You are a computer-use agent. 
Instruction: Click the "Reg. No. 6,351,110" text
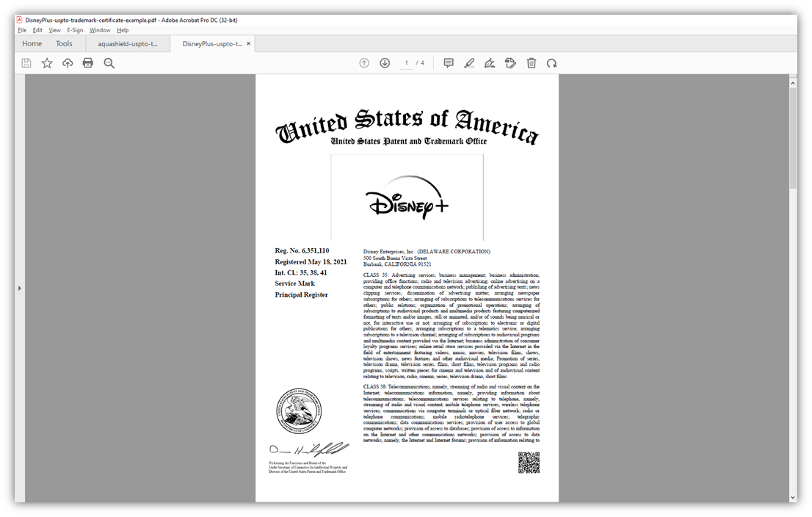click(x=302, y=250)
